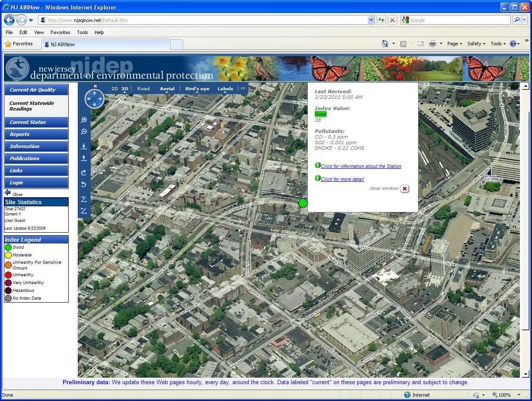The image size is (532, 401).
Task: Rotate the map view counterclockwise
Action: (84, 184)
